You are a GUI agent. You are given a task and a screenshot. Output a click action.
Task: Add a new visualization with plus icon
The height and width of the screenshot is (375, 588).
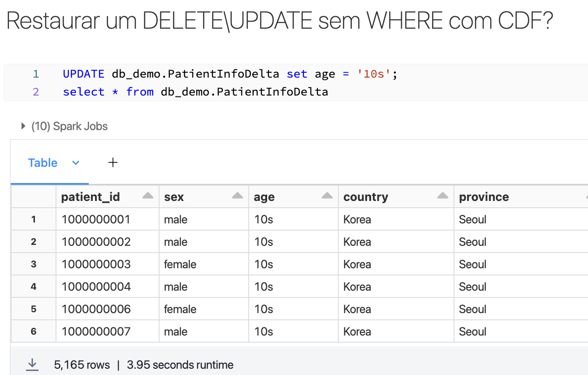coord(113,162)
